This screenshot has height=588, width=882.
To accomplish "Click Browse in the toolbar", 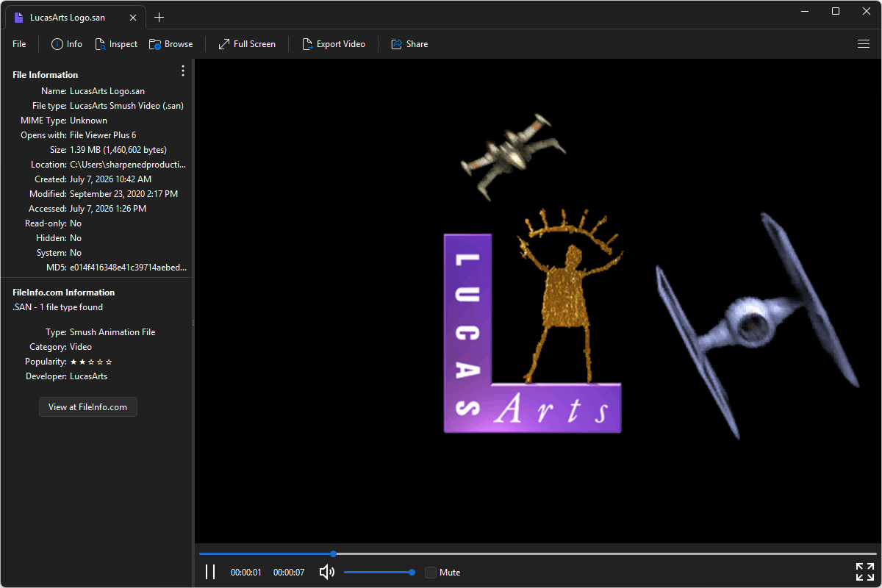I will coord(171,44).
